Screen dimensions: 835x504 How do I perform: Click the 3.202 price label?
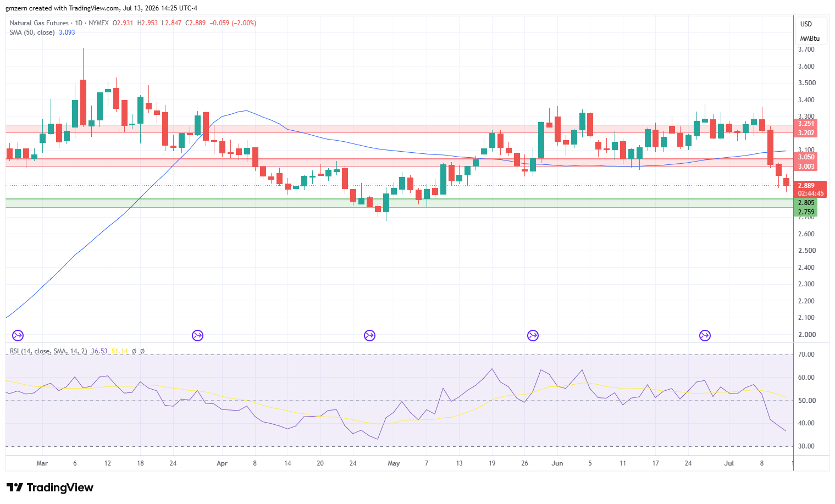[x=806, y=133]
